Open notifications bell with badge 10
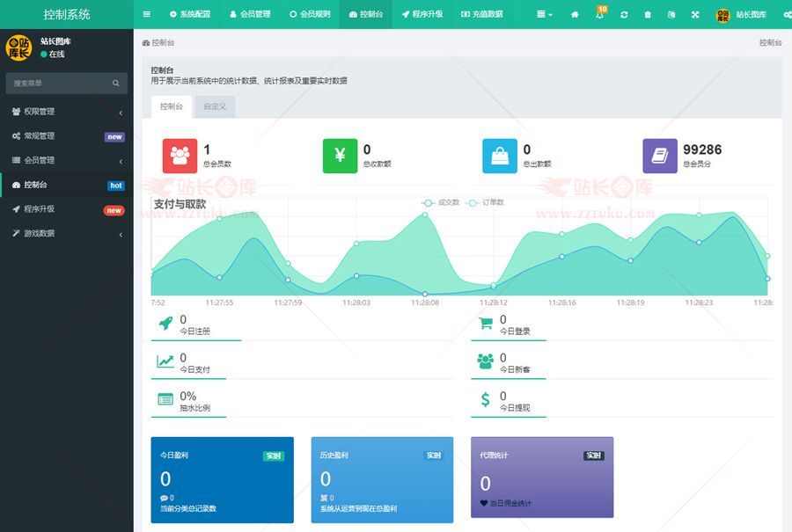Image resolution: width=792 pixels, height=532 pixels. 600,15
